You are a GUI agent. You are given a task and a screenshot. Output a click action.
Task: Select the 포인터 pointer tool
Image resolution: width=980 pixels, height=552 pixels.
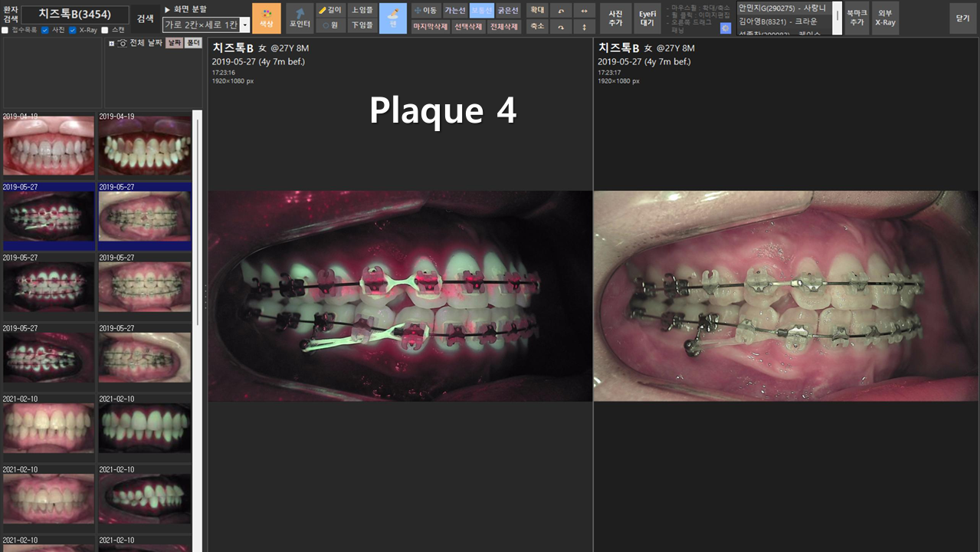300,18
